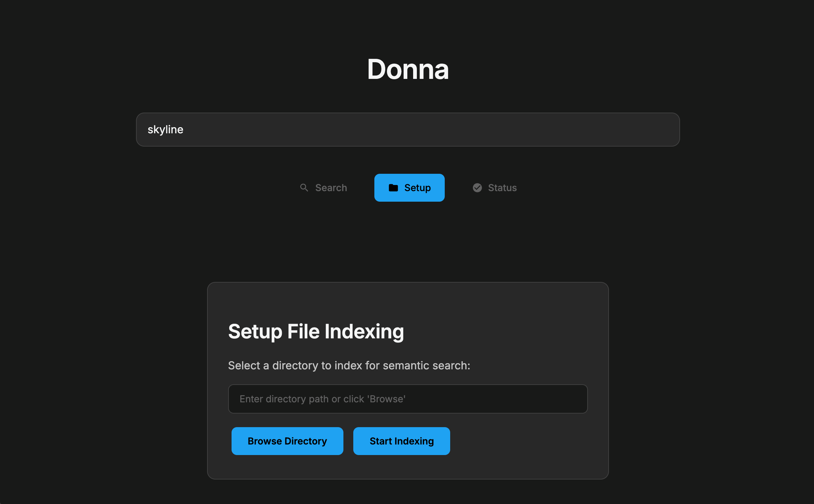The image size is (814, 504).
Task: Click the Donna app title
Action: [x=408, y=69]
